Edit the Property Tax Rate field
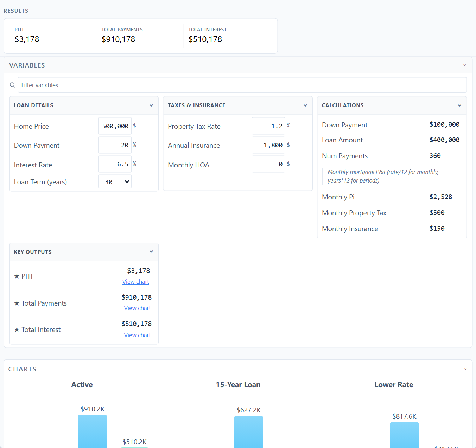The image size is (476, 448). pos(268,126)
